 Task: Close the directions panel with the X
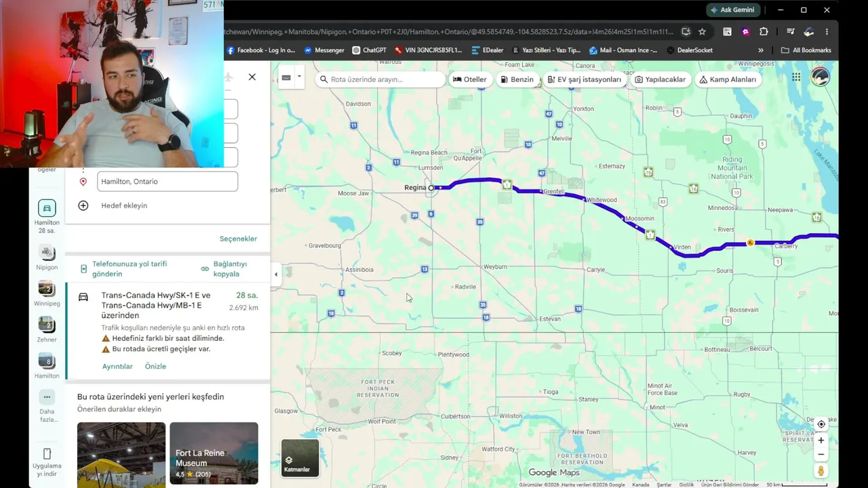click(x=252, y=77)
